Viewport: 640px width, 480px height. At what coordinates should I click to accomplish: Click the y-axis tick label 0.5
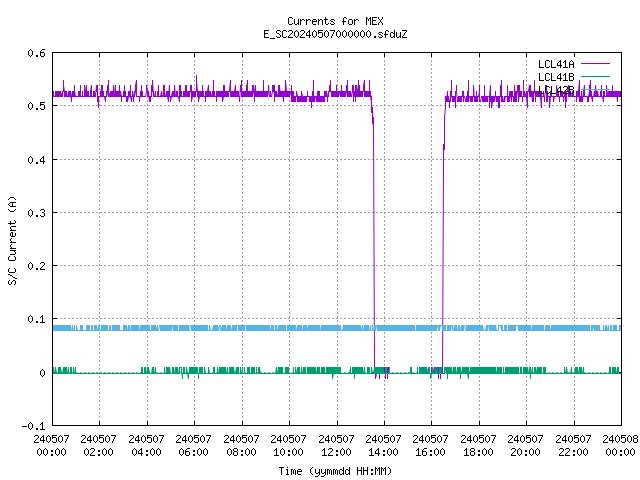(36, 106)
